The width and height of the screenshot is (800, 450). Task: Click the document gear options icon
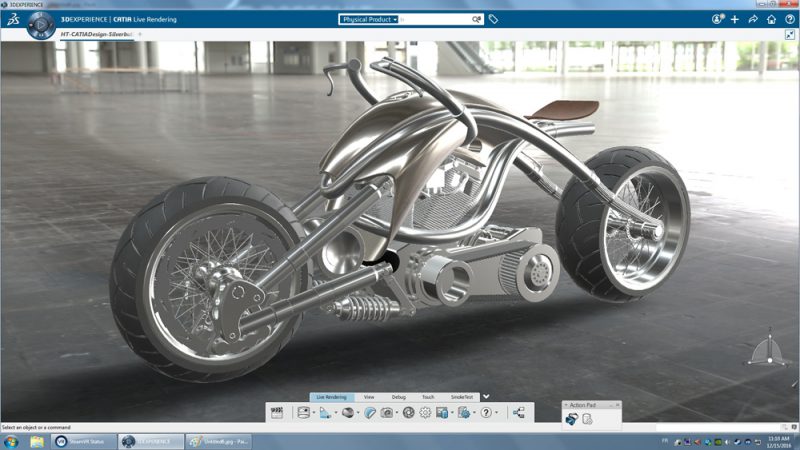(x=464, y=413)
